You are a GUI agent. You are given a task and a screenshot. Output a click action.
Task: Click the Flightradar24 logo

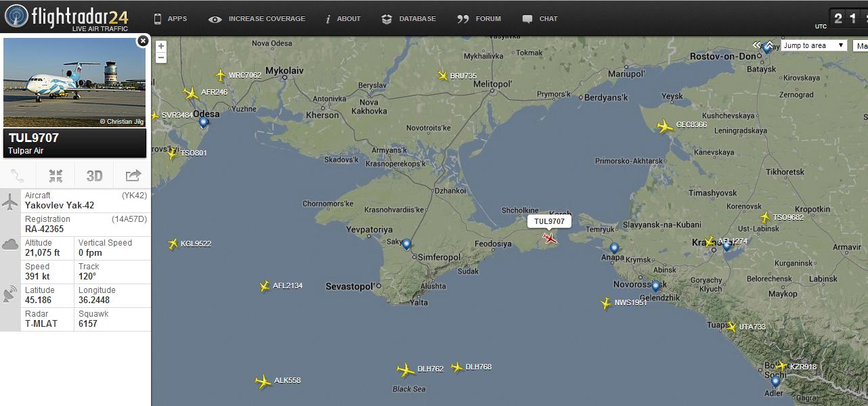click(66, 18)
